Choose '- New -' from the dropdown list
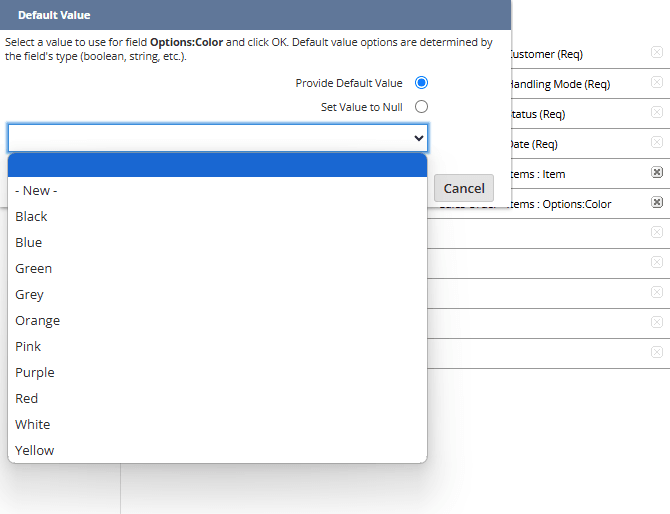Image resolution: width=670 pixels, height=514 pixels. coord(217,191)
